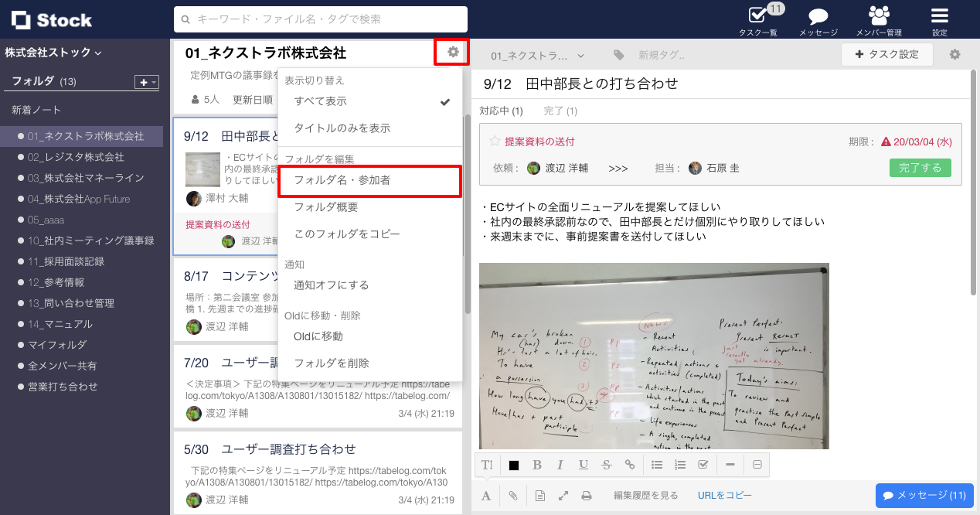
Task: Choose フォルダ名・参加者 from the menu
Action: pyautogui.click(x=369, y=180)
